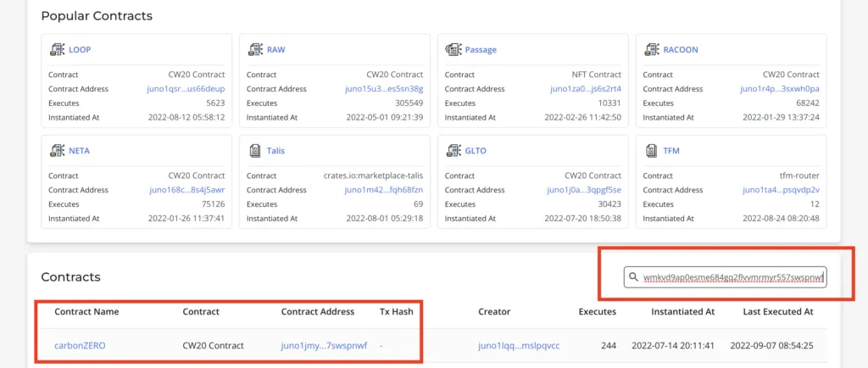Open GLTO address juno1j0a...3qpgf5se
Image resolution: width=868 pixels, height=368 pixels.
point(584,190)
